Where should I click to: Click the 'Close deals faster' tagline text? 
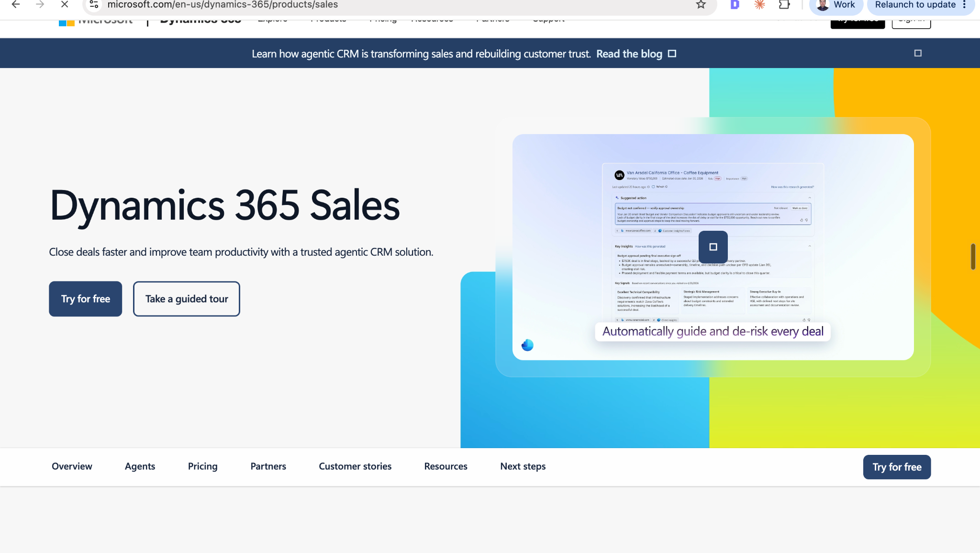tap(241, 252)
